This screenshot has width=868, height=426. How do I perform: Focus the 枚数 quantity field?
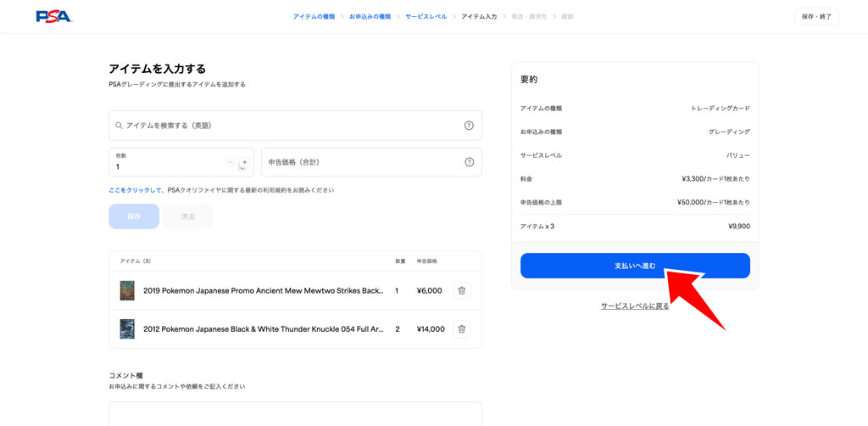pos(181,162)
